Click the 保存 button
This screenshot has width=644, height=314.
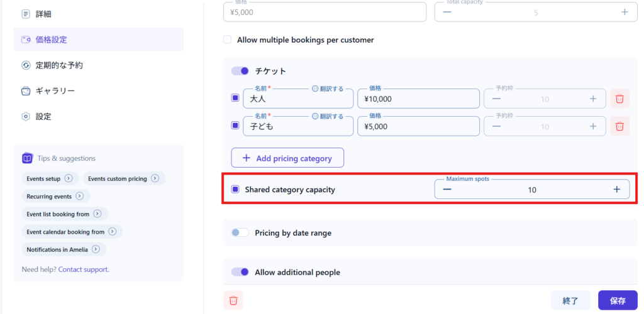pyautogui.click(x=618, y=300)
